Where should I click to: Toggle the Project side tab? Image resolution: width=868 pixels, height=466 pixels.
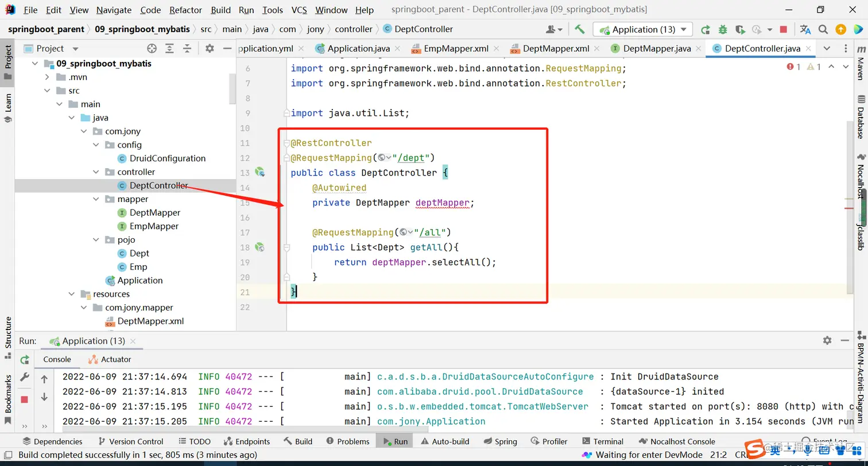point(7,63)
